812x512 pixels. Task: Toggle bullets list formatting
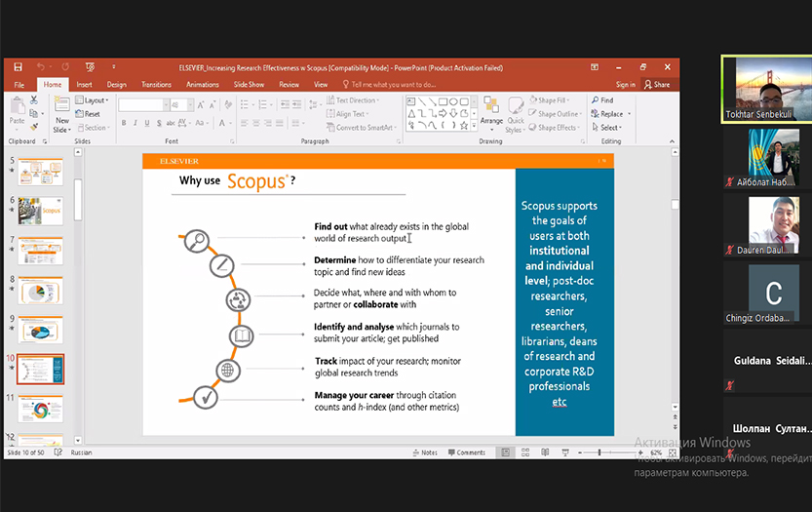[247, 105]
